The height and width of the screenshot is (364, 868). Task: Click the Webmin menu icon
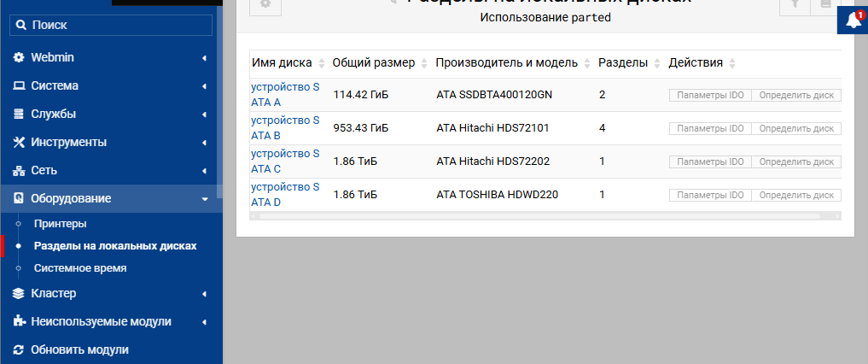(x=19, y=58)
